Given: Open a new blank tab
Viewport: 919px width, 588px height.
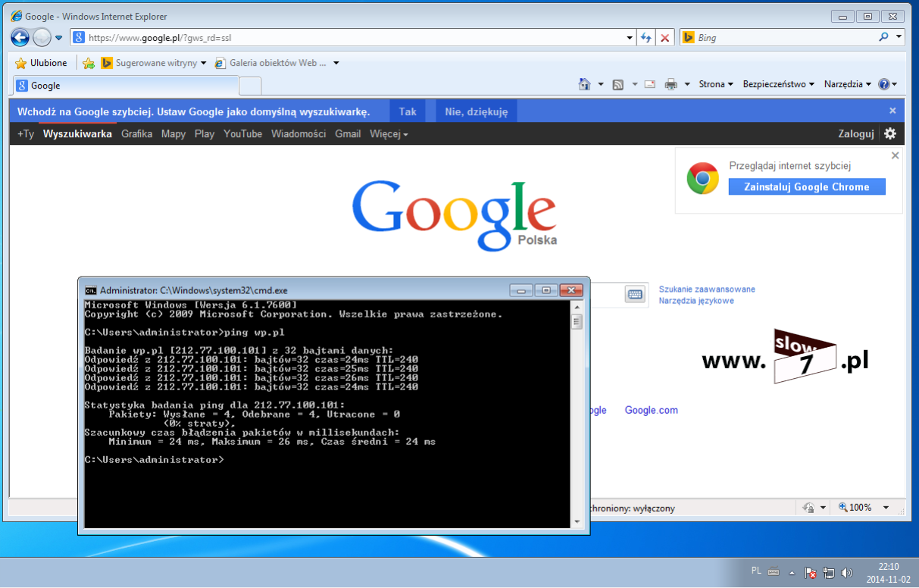Looking at the screenshot, I should [250, 86].
